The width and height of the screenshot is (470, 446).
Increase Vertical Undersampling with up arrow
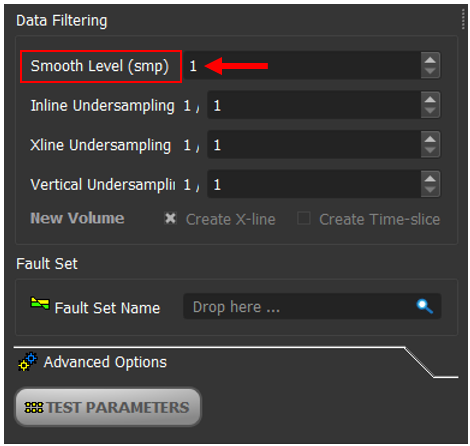[430, 179]
